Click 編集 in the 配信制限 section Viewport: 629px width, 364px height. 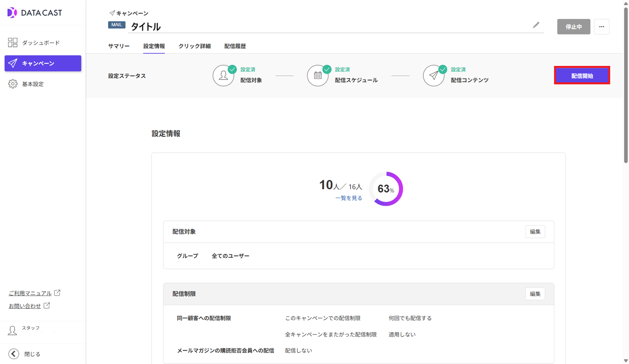(535, 294)
